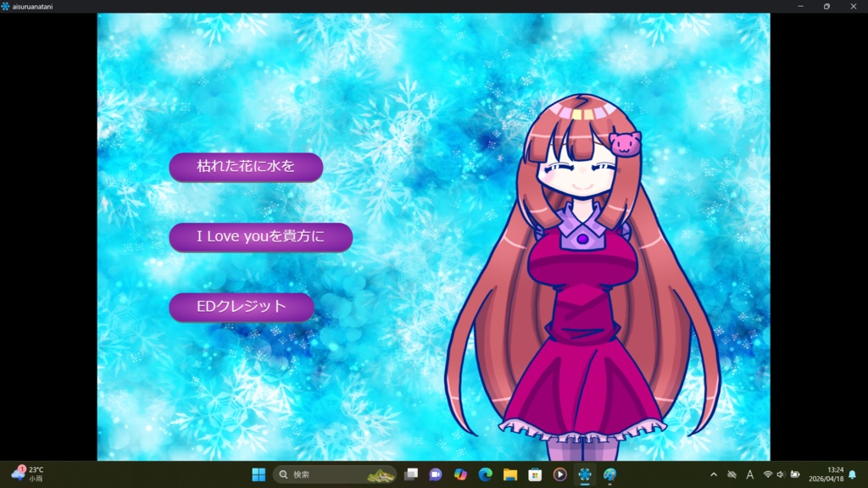Viewport: 868px width, 488px height.
Task: Open the Start menu
Action: [x=259, y=474]
